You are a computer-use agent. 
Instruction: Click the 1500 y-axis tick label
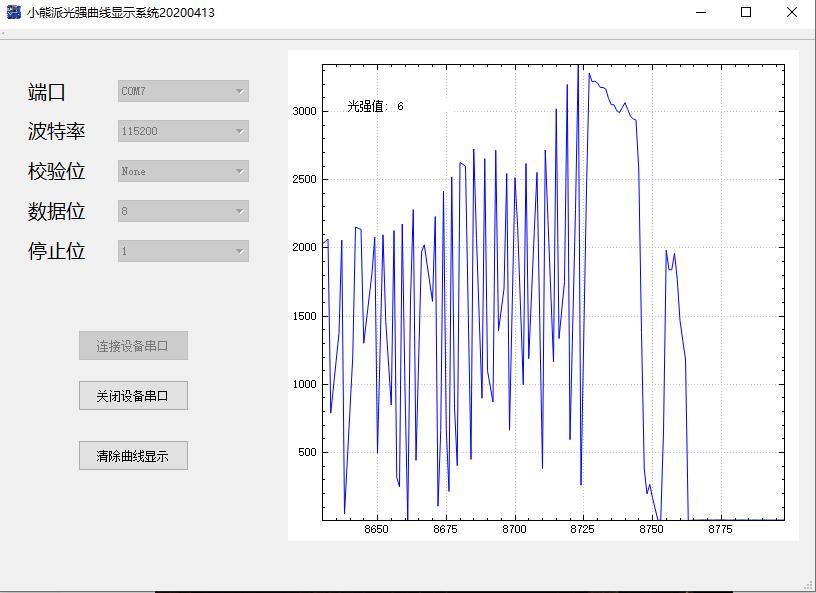(304, 316)
